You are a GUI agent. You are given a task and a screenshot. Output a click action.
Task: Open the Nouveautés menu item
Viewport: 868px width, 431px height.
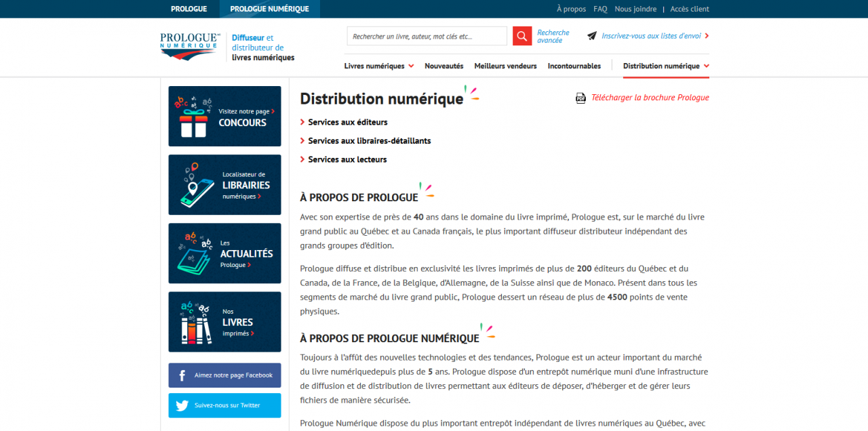[444, 66]
